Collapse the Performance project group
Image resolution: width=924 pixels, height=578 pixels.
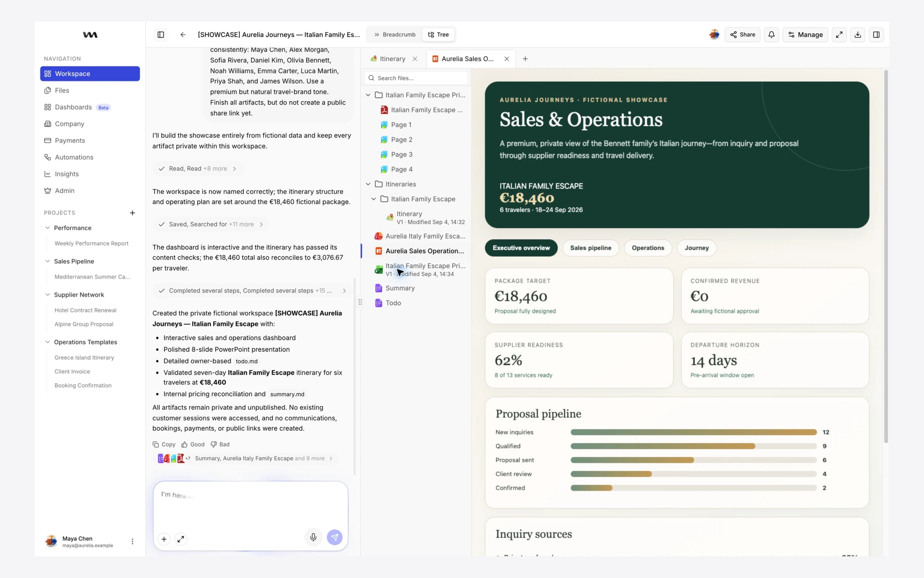[47, 228]
